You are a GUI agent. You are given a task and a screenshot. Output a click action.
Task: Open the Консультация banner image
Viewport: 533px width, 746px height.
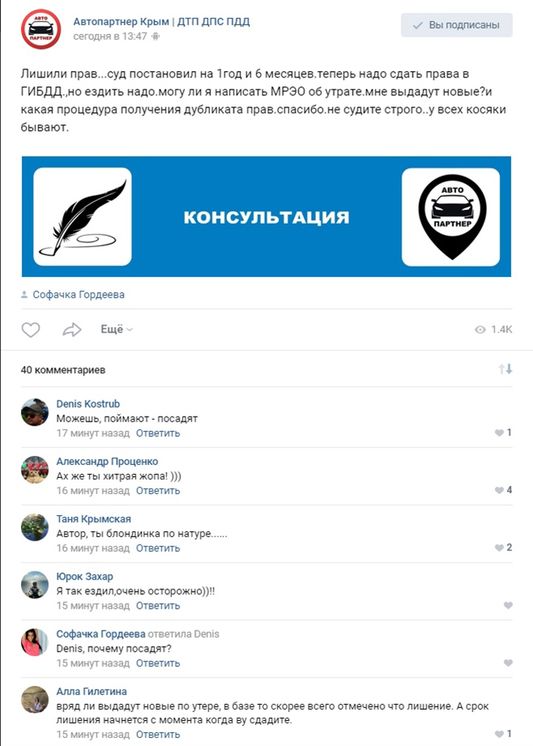tap(266, 216)
